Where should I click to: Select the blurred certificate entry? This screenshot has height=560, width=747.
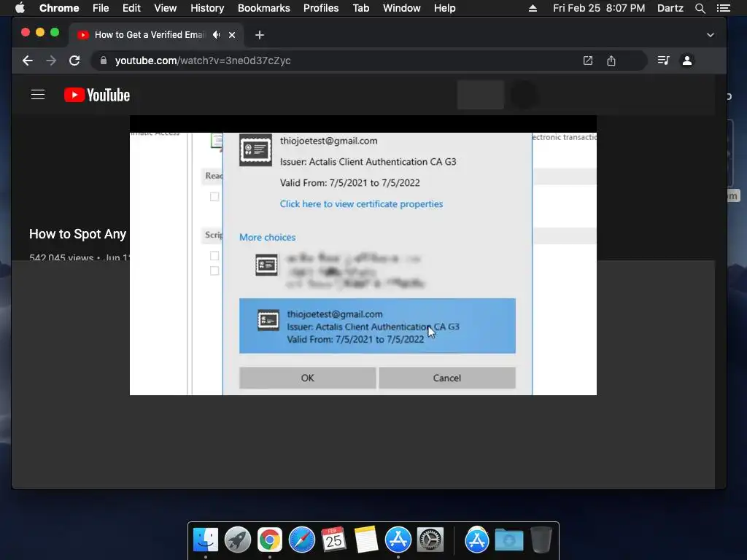(377, 270)
